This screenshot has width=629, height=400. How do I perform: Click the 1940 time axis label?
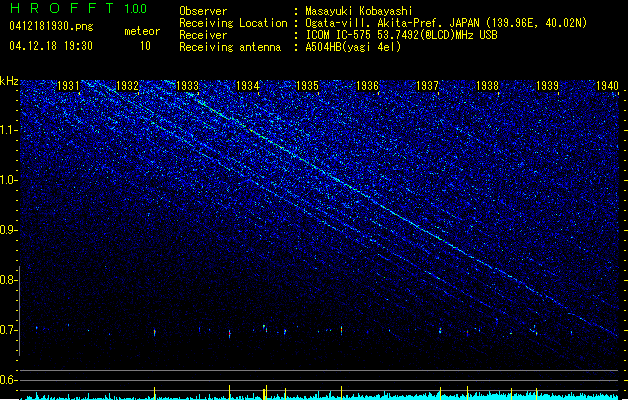608,86
